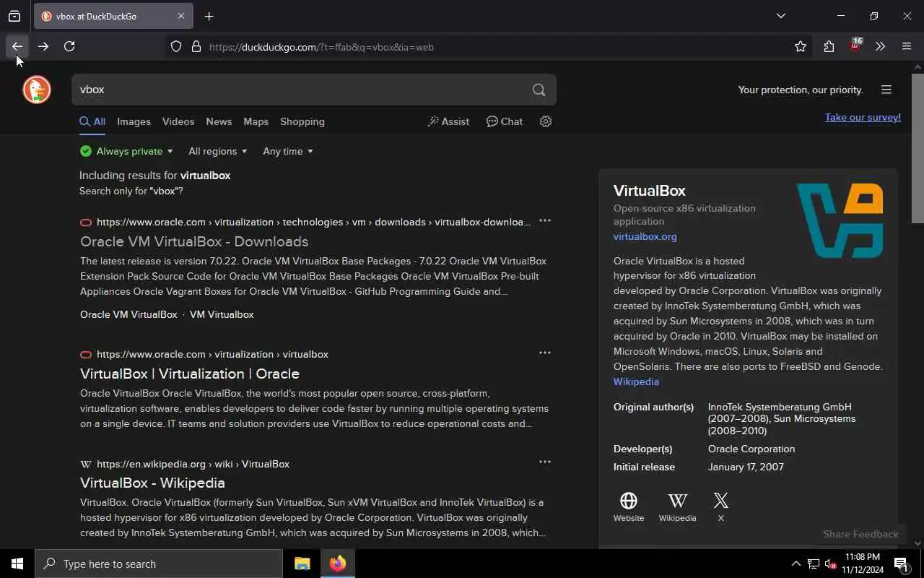Image resolution: width=924 pixels, height=578 pixels.
Task: Go forward with the forward arrow
Action: [43, 46]
